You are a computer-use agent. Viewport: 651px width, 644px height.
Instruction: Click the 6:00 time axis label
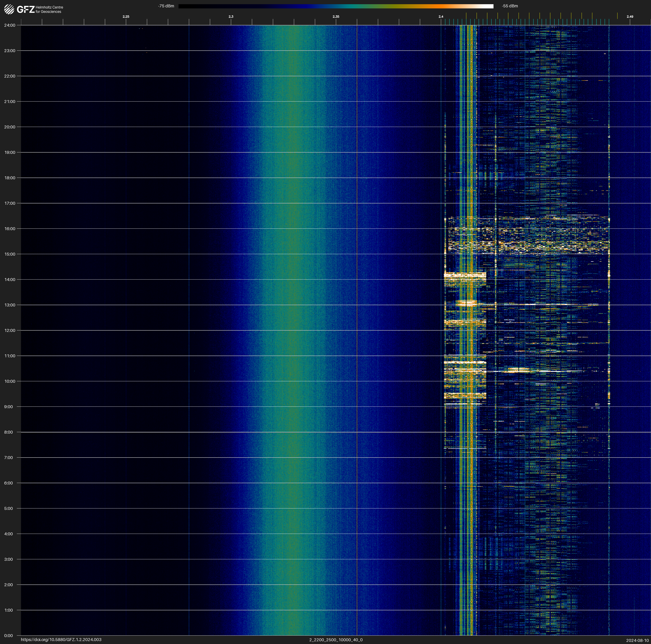(8, 483)
